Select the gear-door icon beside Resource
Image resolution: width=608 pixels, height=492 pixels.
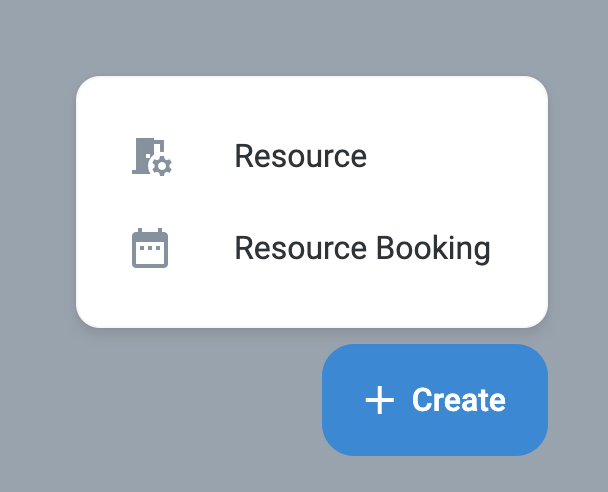point(152,156)
